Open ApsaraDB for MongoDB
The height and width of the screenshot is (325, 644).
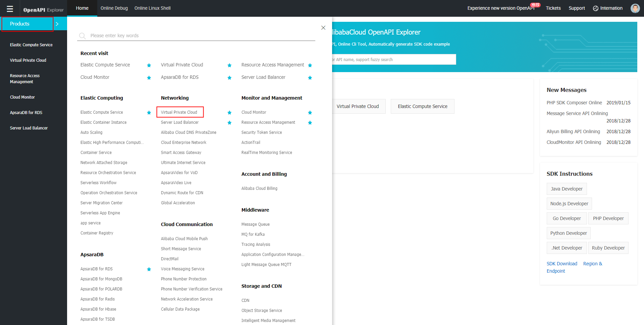(x=101, y=279)
